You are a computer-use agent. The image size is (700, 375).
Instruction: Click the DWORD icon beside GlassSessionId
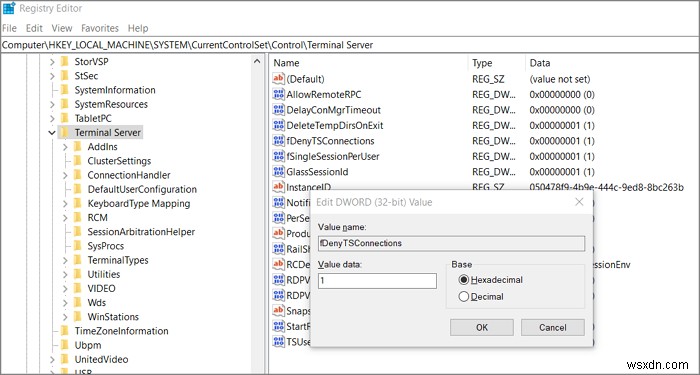[x=279, y=171]
